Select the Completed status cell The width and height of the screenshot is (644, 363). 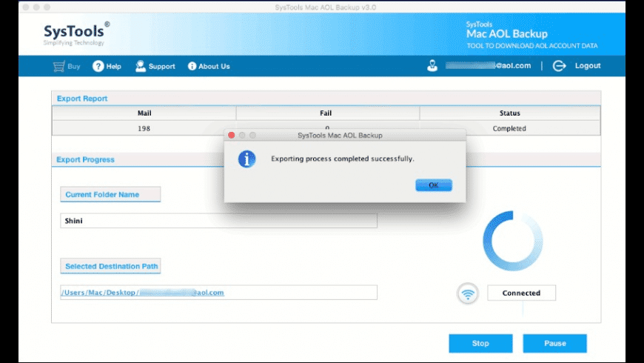tap(509, 128)
